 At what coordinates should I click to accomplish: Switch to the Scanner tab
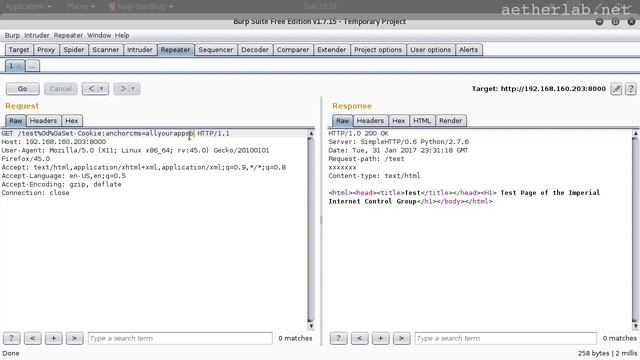coord(106,50)
